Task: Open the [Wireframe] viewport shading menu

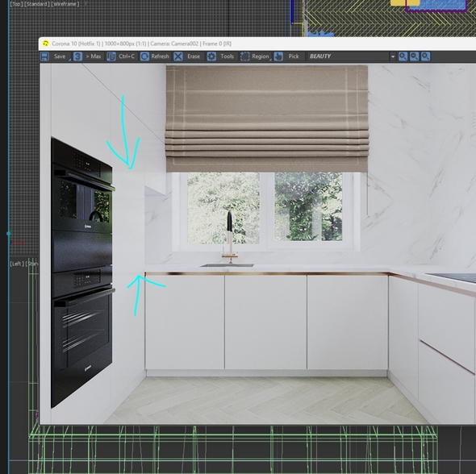Action: (x=65, y=4)
